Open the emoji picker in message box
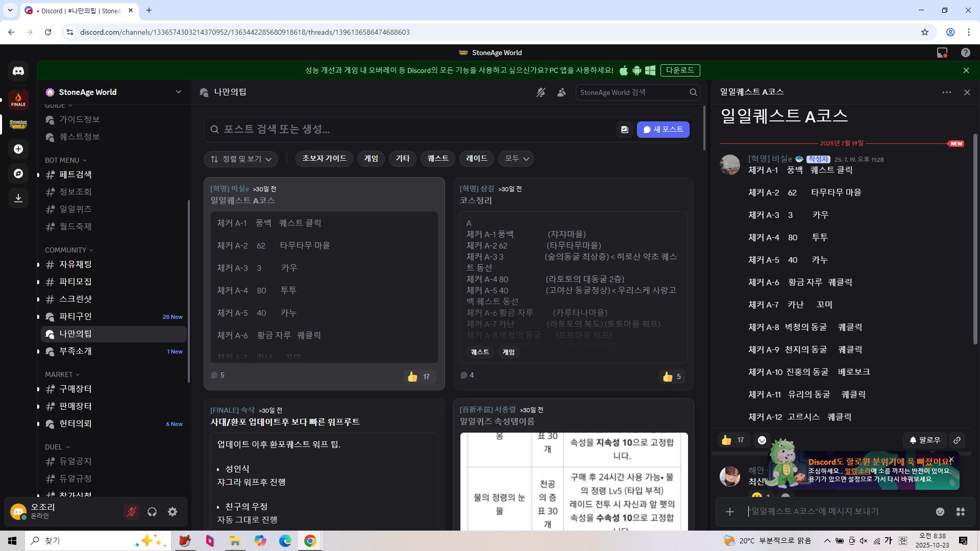Screen dimensions: 980x551 coord(940,512)
